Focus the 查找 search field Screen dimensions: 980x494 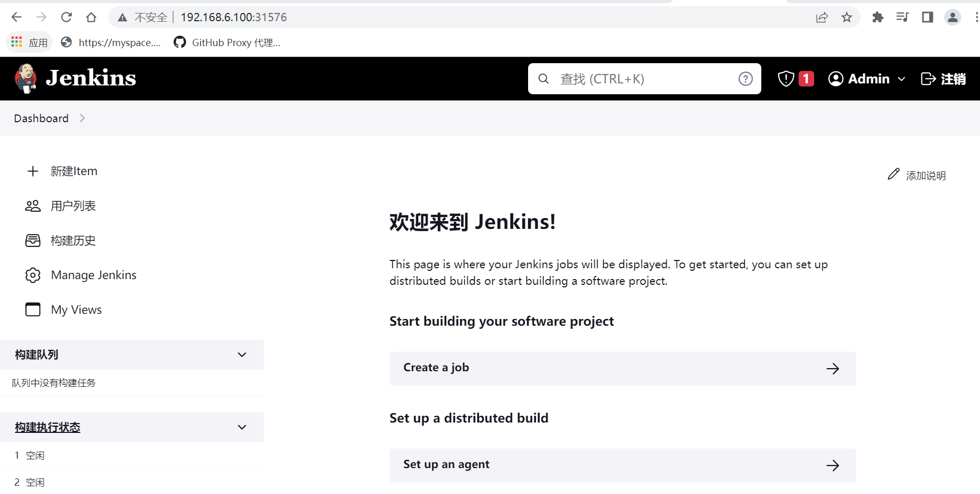[x=644, y=79]
